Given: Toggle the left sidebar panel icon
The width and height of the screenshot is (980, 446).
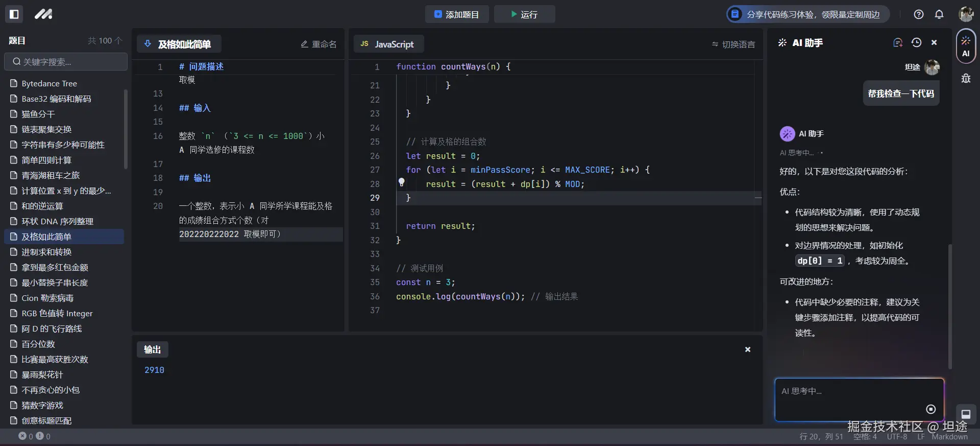Looking at the screenshot, I should [14, 14].
